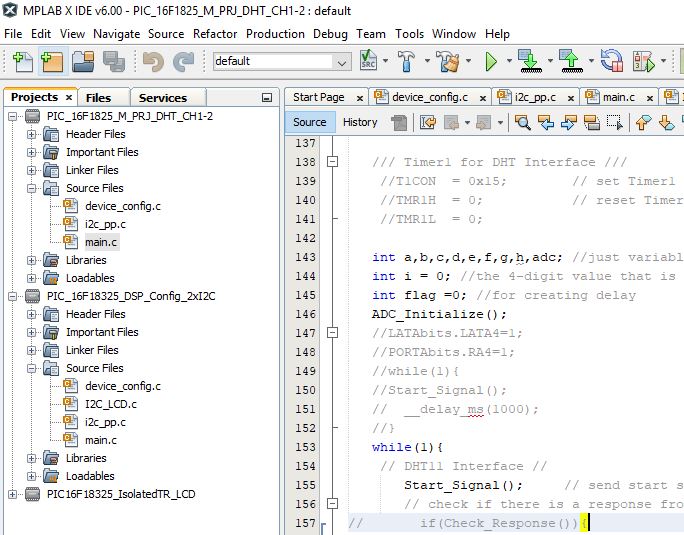
Task: Select Loadables under PIC_16F18325_DSP_Config_2xI2C
Action: (90, 477)
